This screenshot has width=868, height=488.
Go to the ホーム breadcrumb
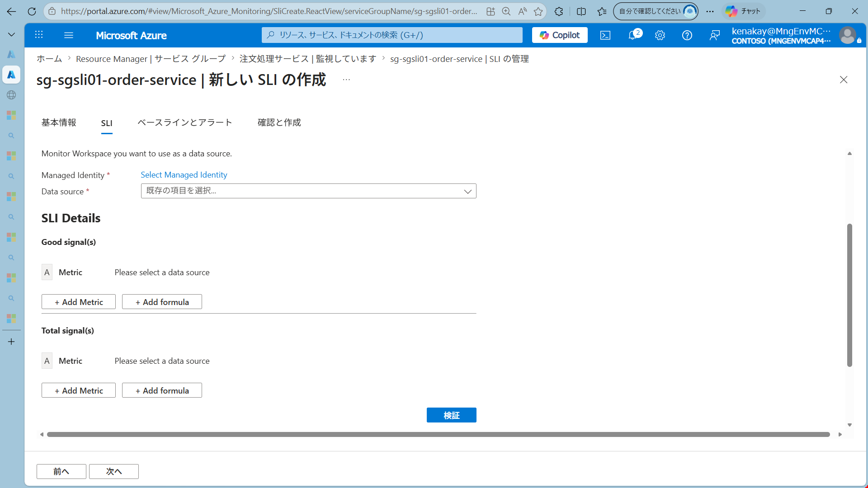pos(49,59)
